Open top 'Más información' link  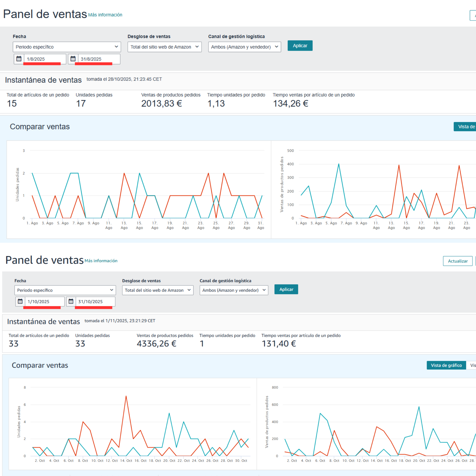pos(105,15)
